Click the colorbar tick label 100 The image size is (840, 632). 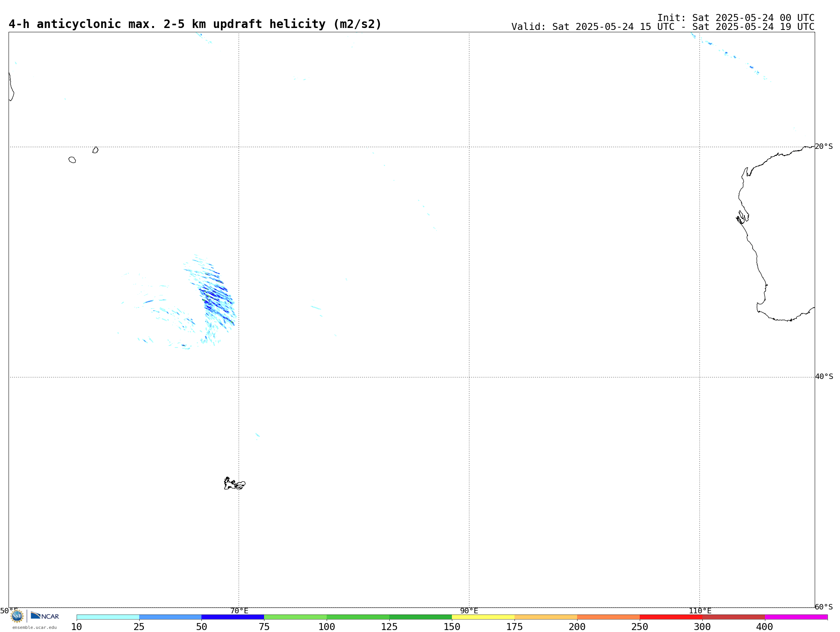327,627
